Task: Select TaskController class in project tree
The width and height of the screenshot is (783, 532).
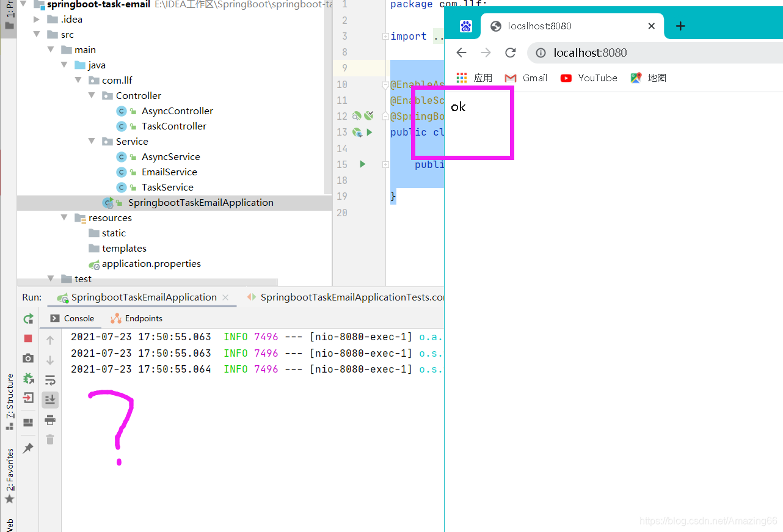Action: click(174, 126)
